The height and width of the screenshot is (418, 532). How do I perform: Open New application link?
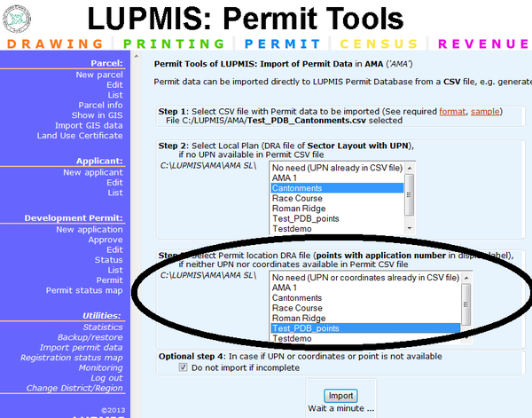pyautogui.click(x=90, y=230)
